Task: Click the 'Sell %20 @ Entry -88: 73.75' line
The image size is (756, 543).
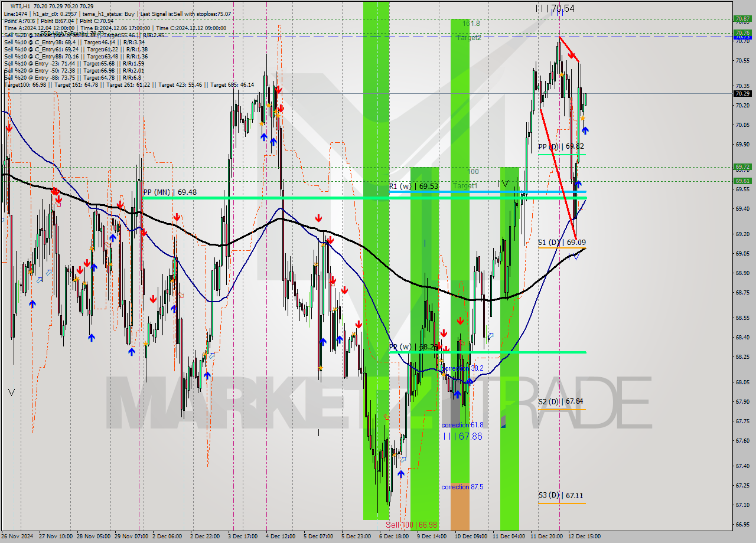Action: point(73,77)
